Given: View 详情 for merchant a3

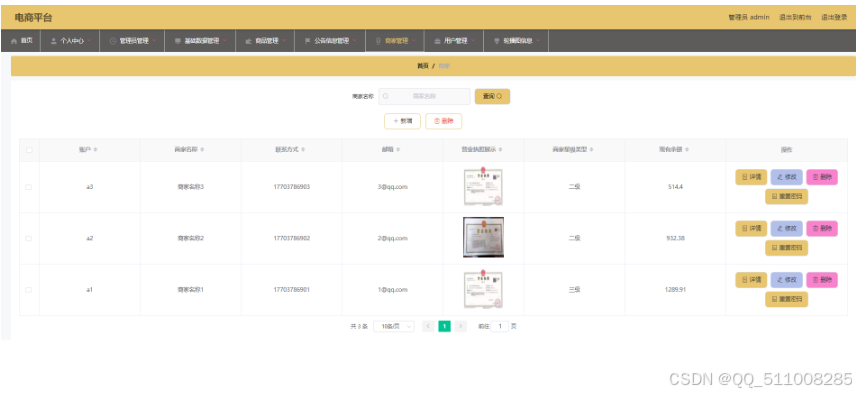Looking at the screenshot, I should pos(751,177).
